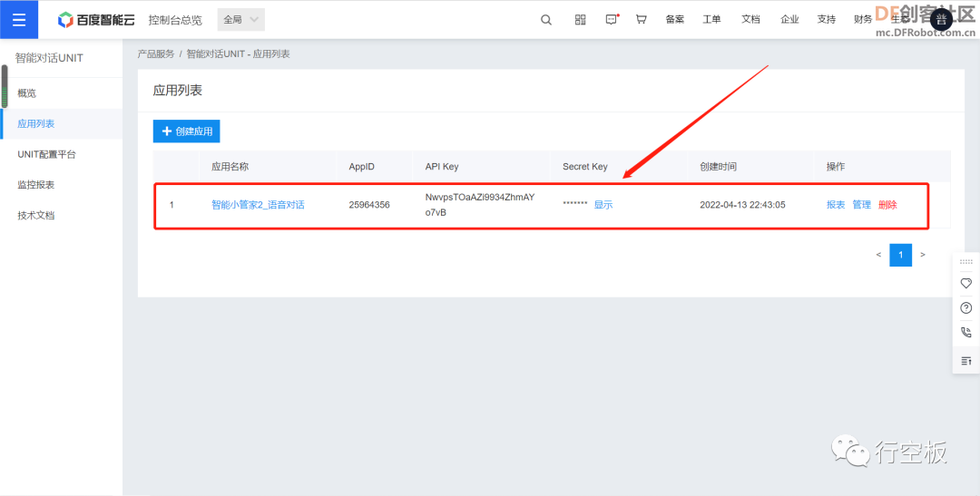Image resolution: width=980 pixels, height=496 pixels.
Task: Click the 智能对话UNIT sidebar title
Action: [x=49, y=58]
